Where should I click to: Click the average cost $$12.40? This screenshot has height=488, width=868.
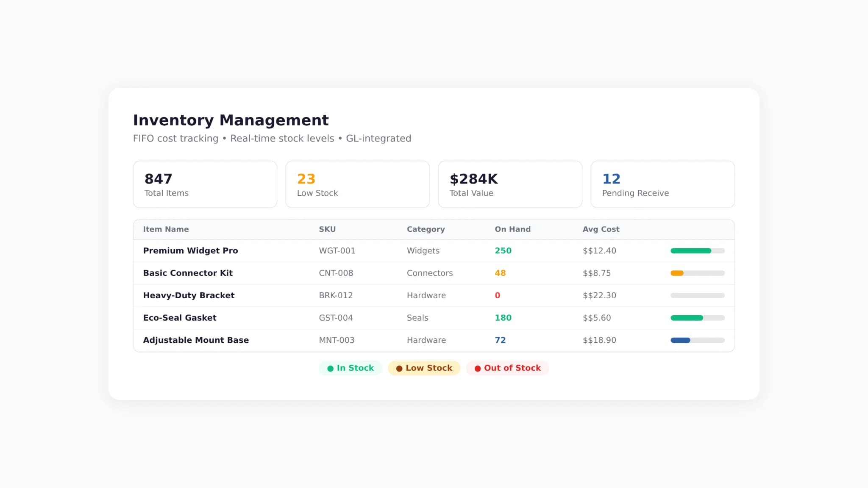tap(599, 251)
